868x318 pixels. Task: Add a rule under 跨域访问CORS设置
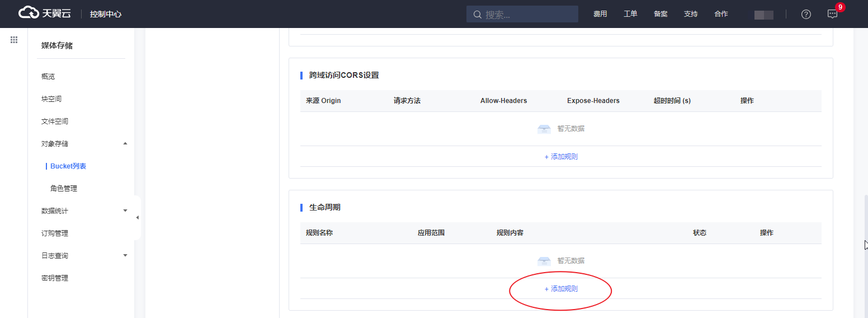[561, 157]
